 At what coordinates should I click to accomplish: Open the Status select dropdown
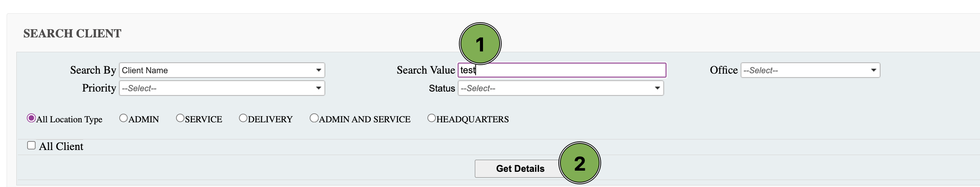coord(561,88)
